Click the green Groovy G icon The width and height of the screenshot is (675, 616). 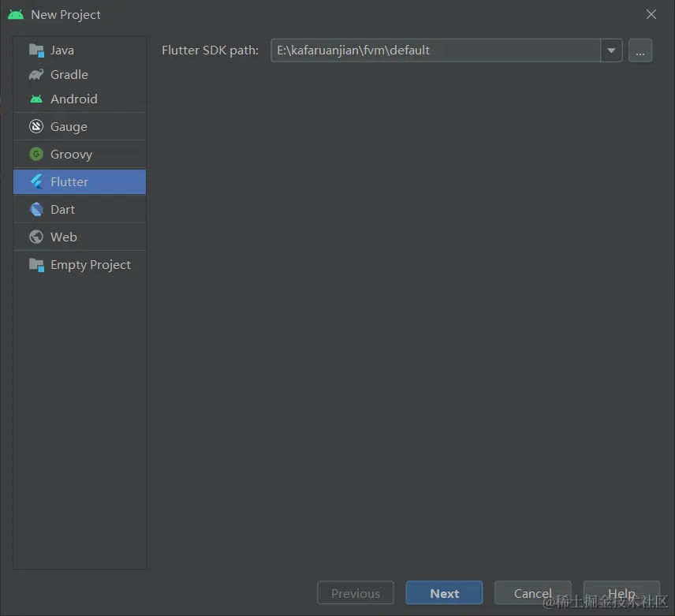[36, 154]
